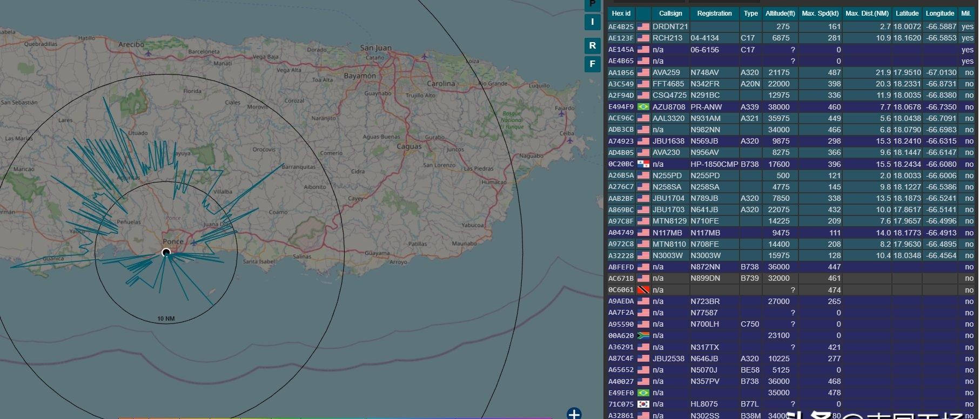Screen dimensions: 980x419
Task: Click the South Africa flag for 00A620
Action: pos(643,335)
